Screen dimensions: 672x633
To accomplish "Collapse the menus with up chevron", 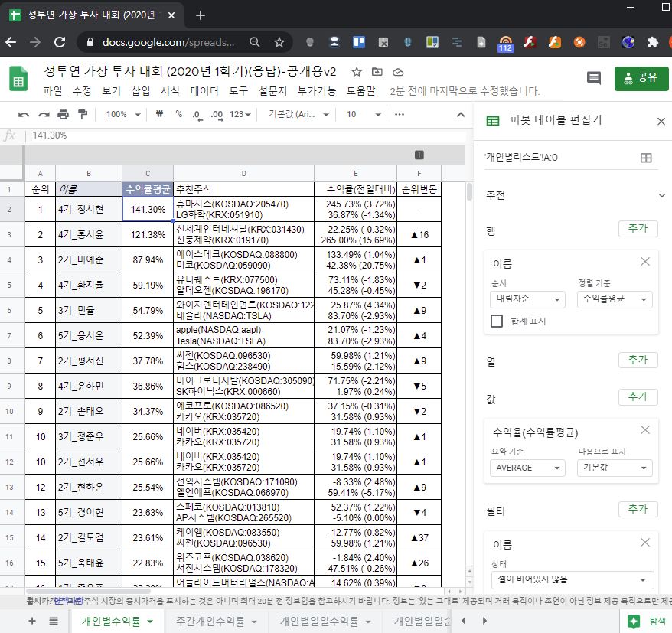I will (461, 114).
